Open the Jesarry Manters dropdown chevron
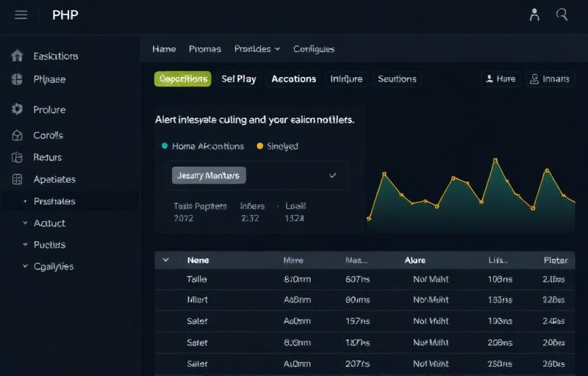The width and height of the screenshot is (588, 376). point(333,176)
